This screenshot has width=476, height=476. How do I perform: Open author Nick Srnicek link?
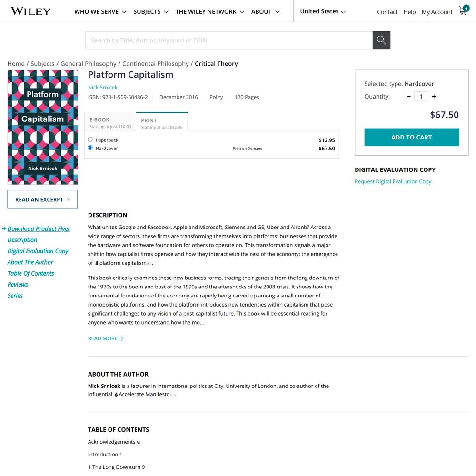pyautogui.click(x=103, y=88)
